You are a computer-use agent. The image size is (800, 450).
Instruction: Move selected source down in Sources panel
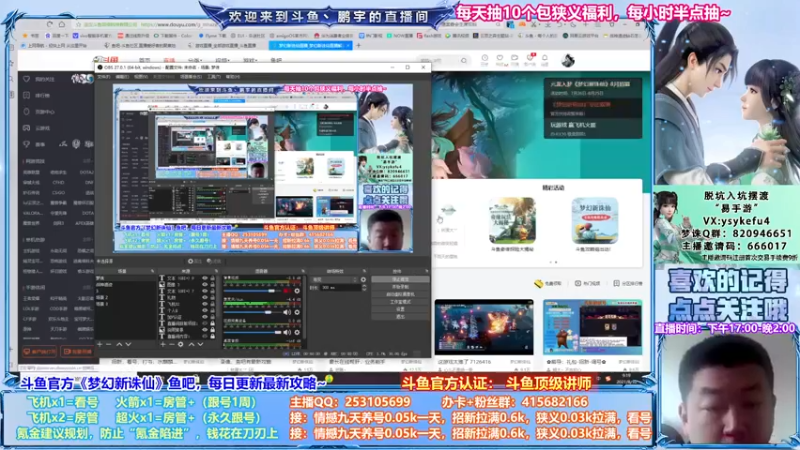coord(201,344)
